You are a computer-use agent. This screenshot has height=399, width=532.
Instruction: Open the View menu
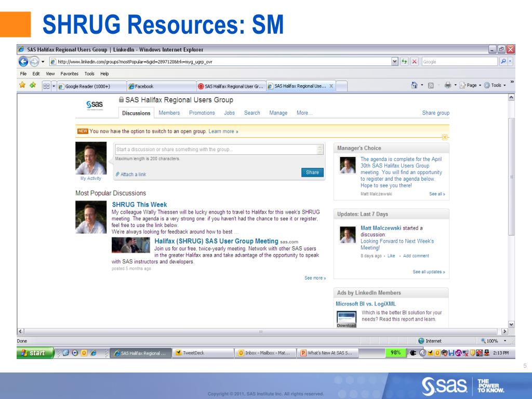click(50, 74)
